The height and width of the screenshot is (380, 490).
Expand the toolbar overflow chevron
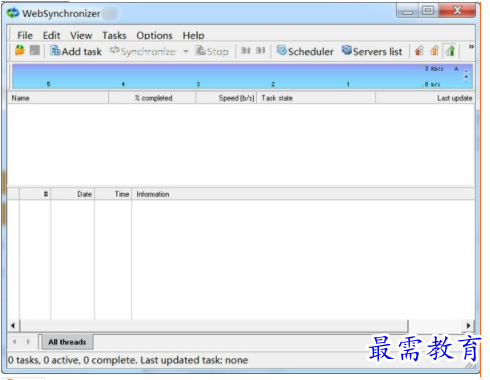(x=471, y=47)
